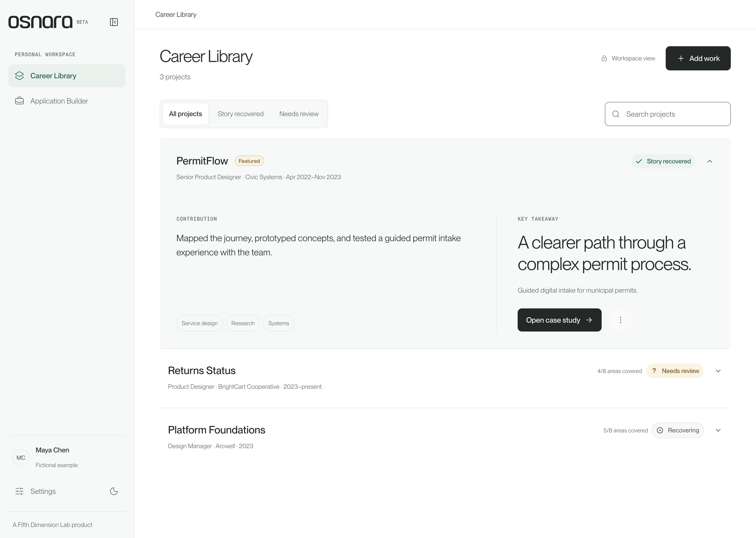
Task: Click the MC avatar for Maya Chen
Action: coord(21,458)
